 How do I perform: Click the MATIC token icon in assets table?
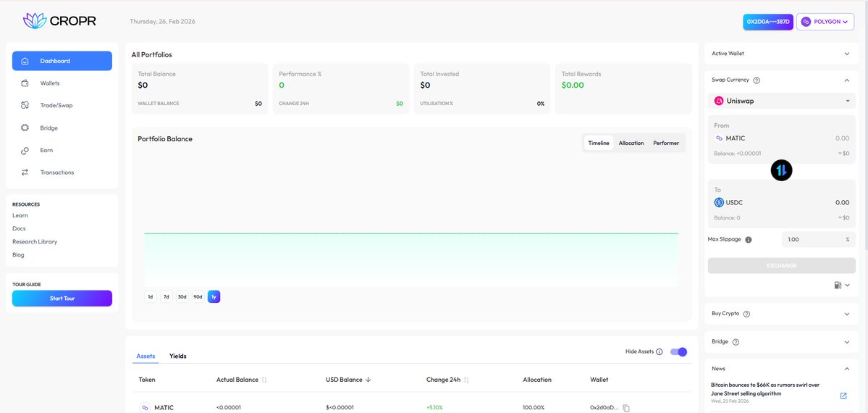point(145,407)
